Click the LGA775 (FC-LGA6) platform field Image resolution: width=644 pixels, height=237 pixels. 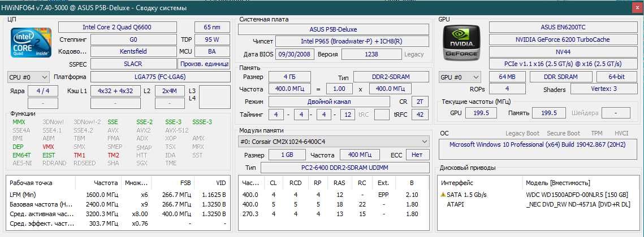tap(160, 77)
